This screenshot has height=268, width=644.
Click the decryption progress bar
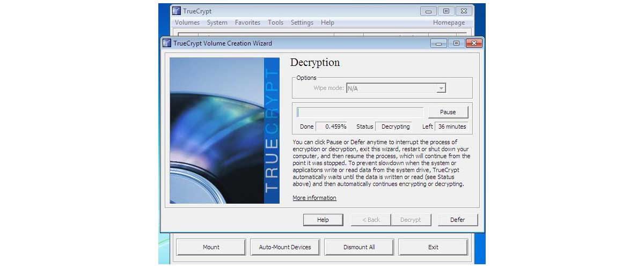tap(361, 112)
